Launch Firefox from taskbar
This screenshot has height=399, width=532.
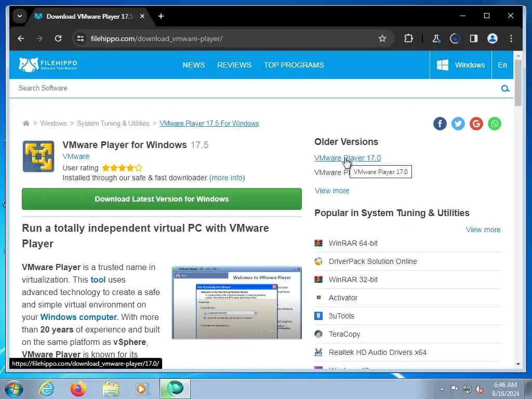(78, 389)
